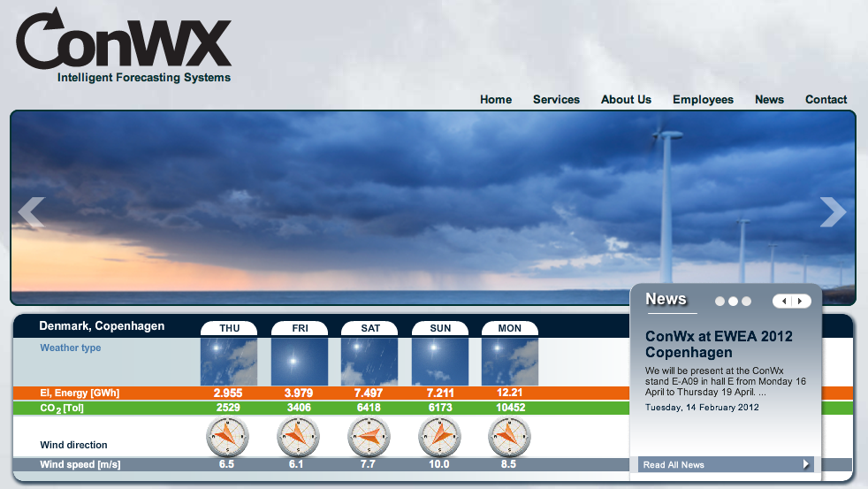Screen dimensions: 868x489
Task: Open ConWx at EWEA 2012 Copenhagen headline
Action: click(x=719, y=344)
